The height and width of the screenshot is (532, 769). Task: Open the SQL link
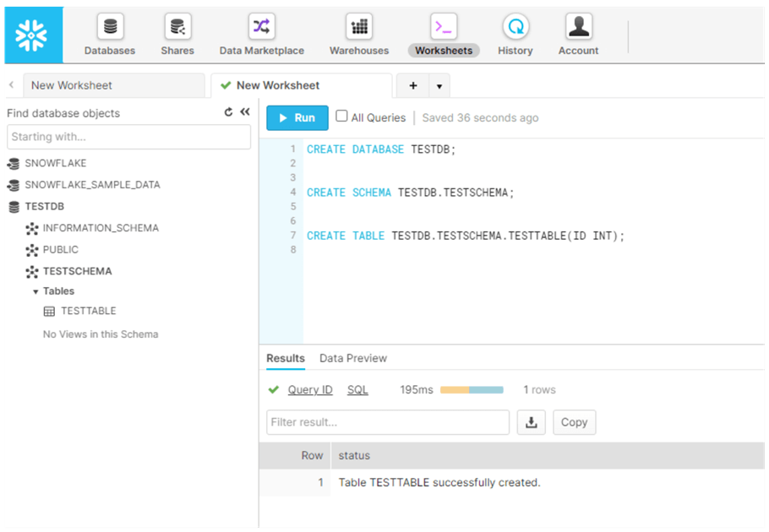(357, 390)
